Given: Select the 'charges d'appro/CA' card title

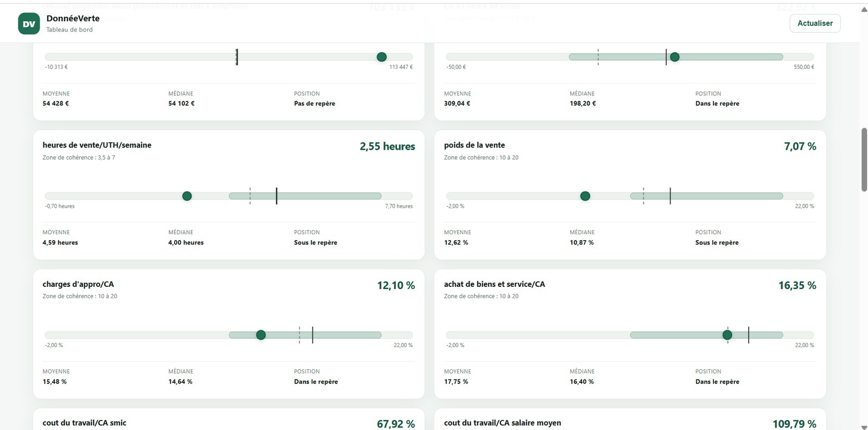Looking at the screenshot, I should click(78, 284).
